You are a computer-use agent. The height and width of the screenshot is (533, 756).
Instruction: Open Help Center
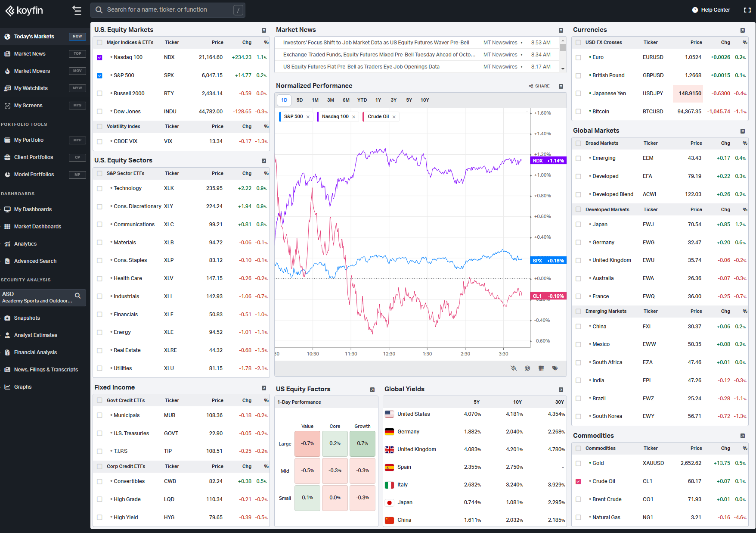(711, 10)
